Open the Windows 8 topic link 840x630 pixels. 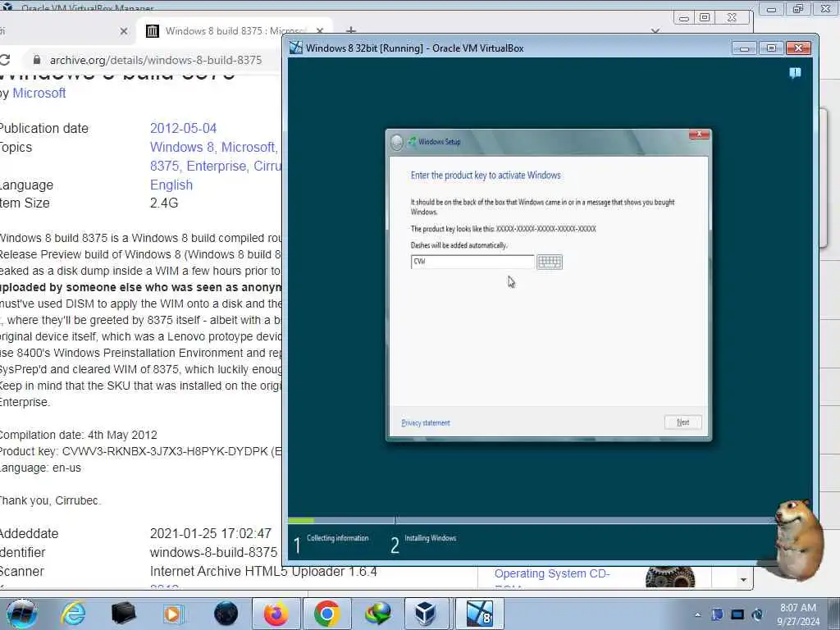click(x=182, y=148)
